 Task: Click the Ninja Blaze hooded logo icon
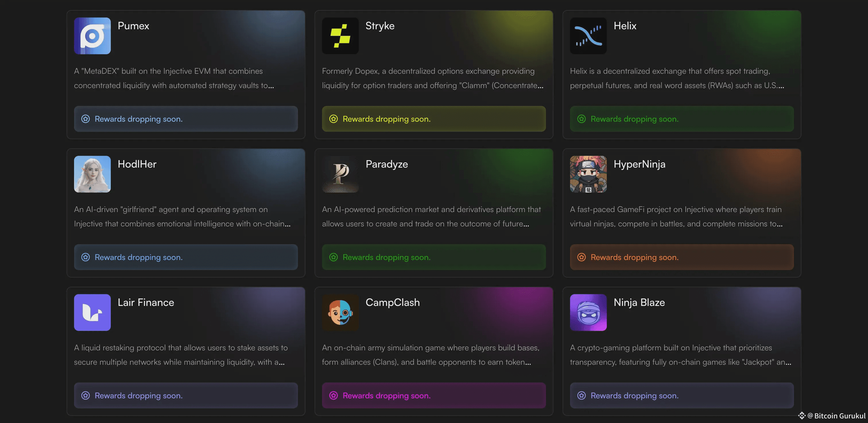(588, 313)
